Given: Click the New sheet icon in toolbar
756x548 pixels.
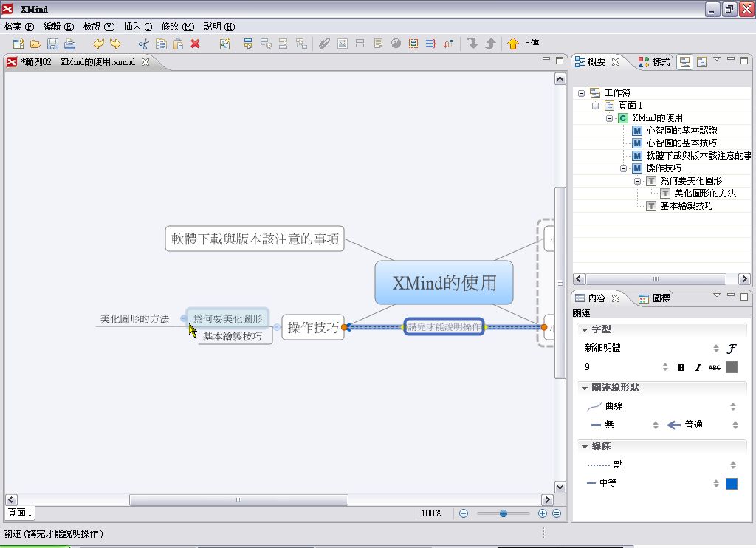Looking at the screenshot, I should point(224,44).
